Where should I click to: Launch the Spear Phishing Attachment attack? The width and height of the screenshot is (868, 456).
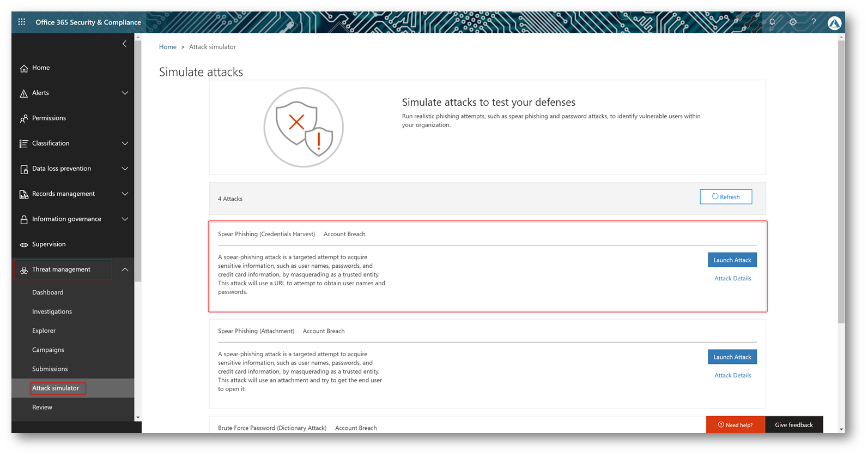click(732, 357)
